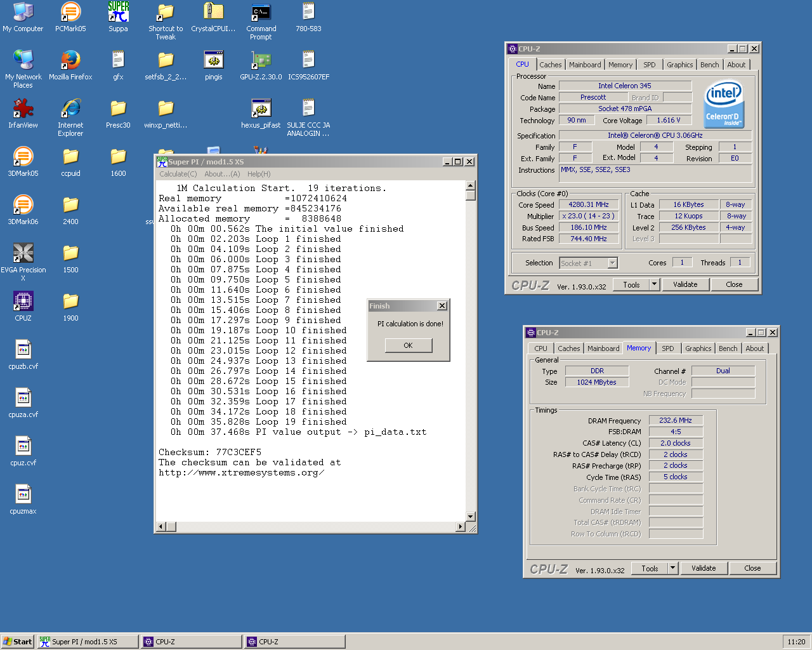The height and width of the screenshot is (650, 812).
Task: Open the SULJE CCC JA ANALOGIN file
Action: coord(308,117)
